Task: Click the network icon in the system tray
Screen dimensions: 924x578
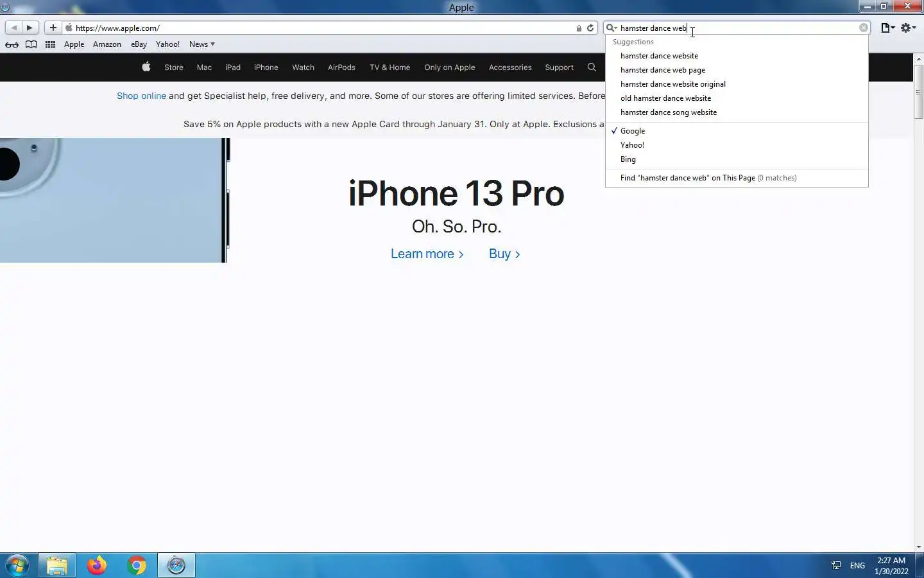Action: (835, 565)
